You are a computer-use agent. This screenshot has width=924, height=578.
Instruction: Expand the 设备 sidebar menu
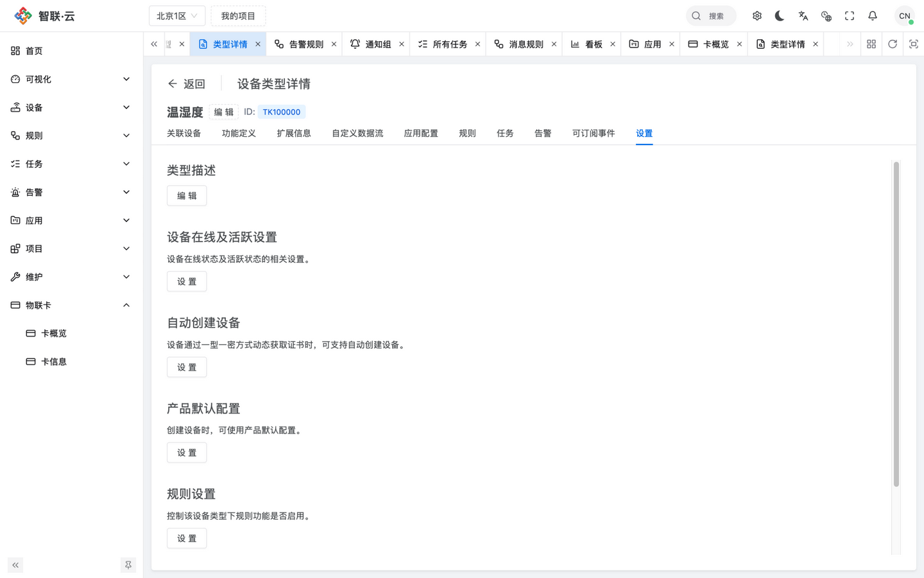(x=71, y=107)
